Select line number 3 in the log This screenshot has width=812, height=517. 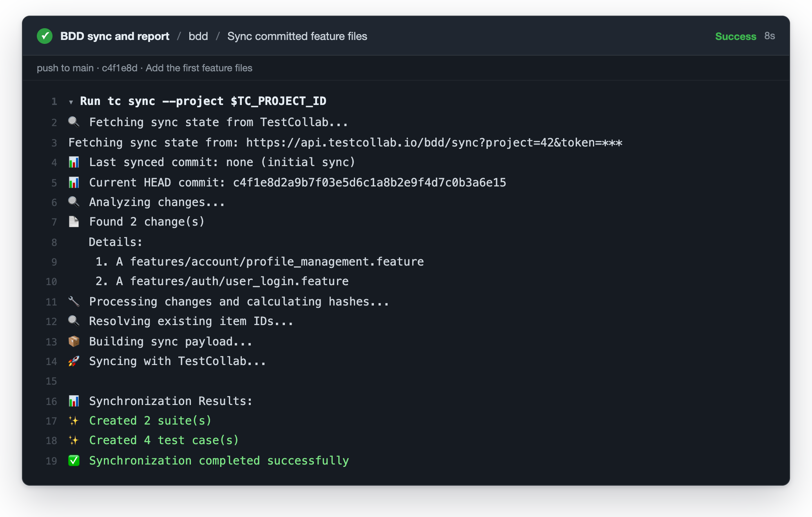(54, 143)
